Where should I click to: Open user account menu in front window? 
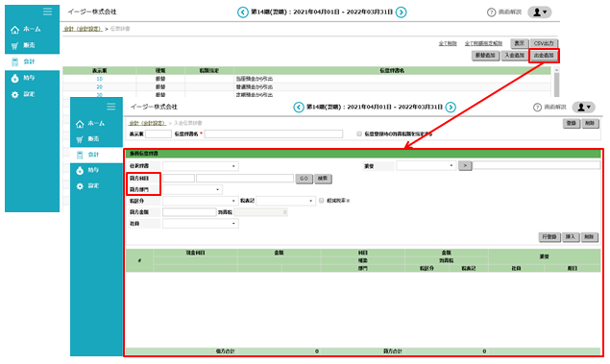pyautogui.click(x=584, y=107)
